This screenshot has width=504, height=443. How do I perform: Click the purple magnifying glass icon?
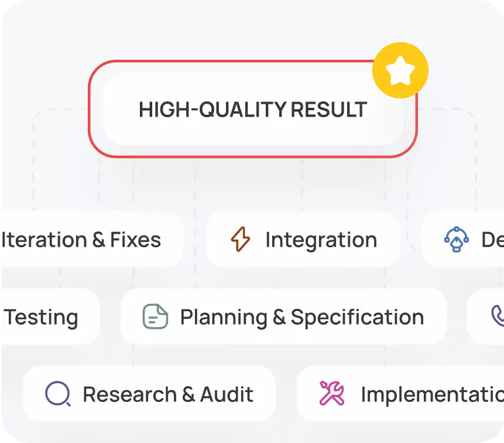[58, 393]
